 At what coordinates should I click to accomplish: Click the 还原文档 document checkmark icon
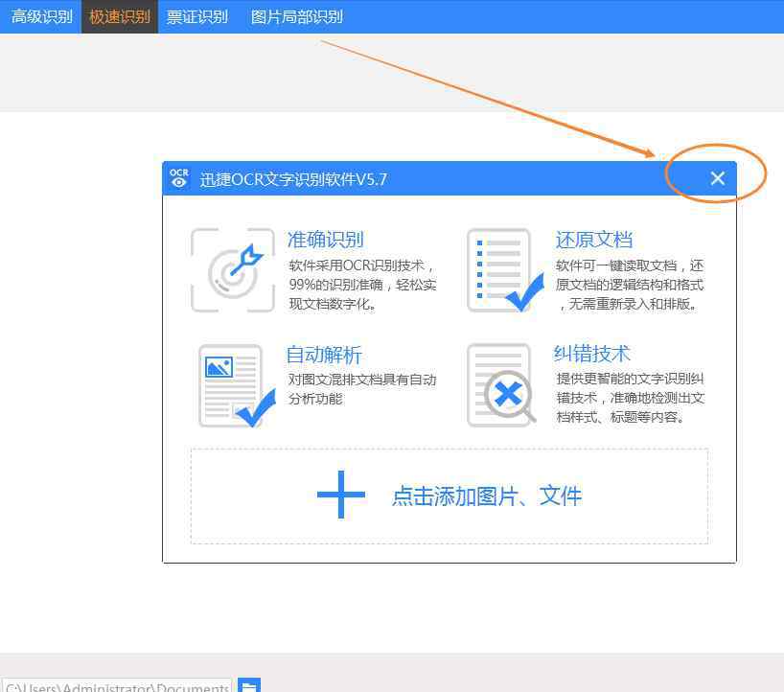click(x=505, y=270)
